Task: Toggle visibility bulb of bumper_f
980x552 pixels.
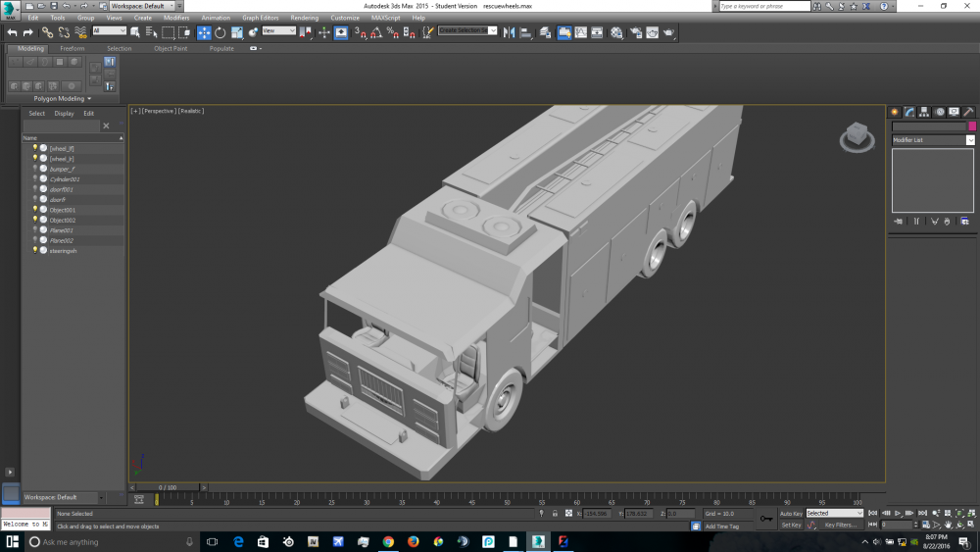Action: click(35, 169)
